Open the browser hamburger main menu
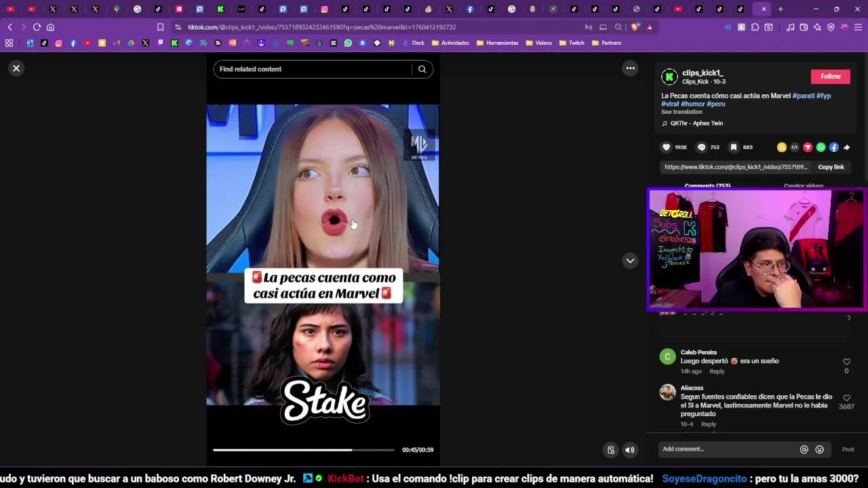The height and width of the screenshot is (488, 868). (858, 27)
